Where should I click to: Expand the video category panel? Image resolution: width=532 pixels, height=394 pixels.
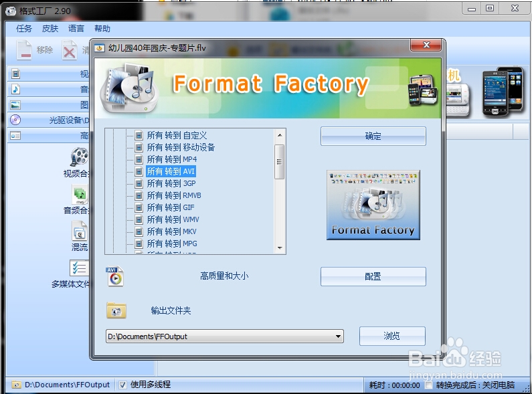[x=48, y=74]
